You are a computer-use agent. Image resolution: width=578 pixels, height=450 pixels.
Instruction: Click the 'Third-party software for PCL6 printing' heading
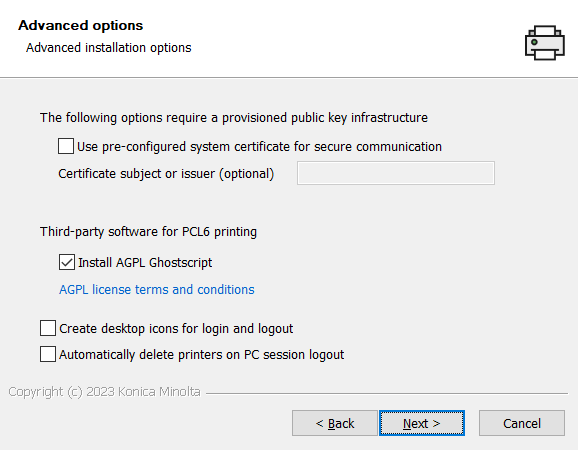coord(149,232)
